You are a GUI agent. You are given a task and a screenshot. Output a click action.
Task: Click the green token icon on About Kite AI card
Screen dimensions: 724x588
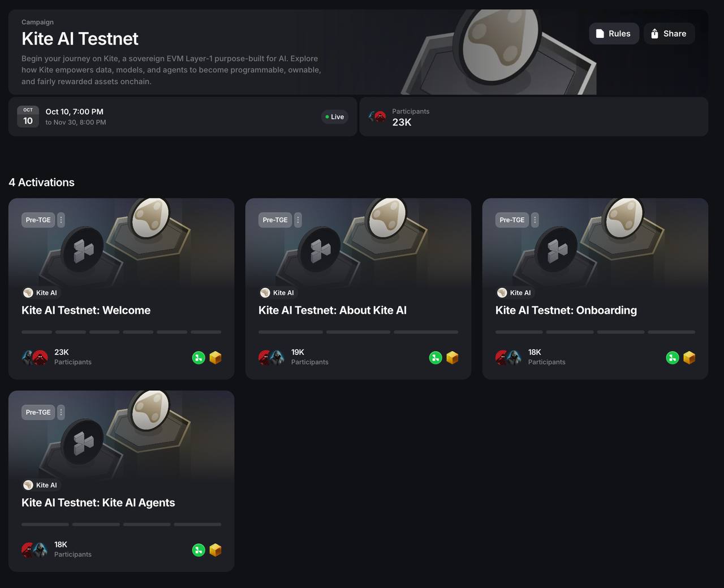coord(436,358)
